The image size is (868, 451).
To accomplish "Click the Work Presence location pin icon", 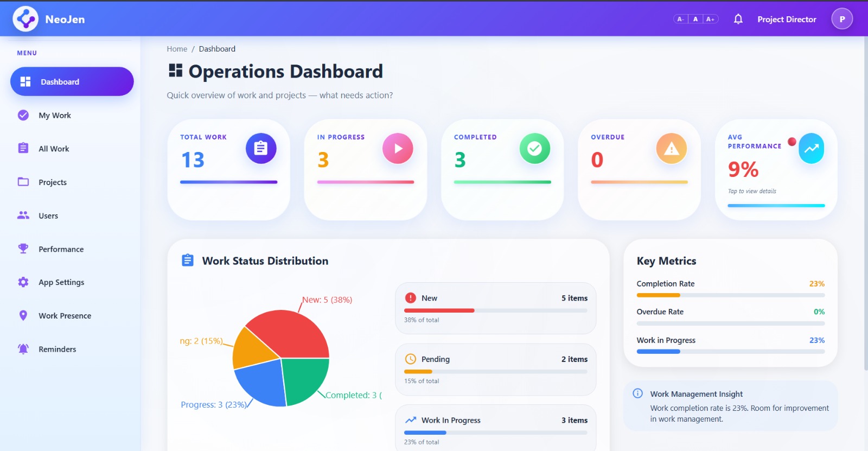I will pyautogui.click(x=23, y=315).
